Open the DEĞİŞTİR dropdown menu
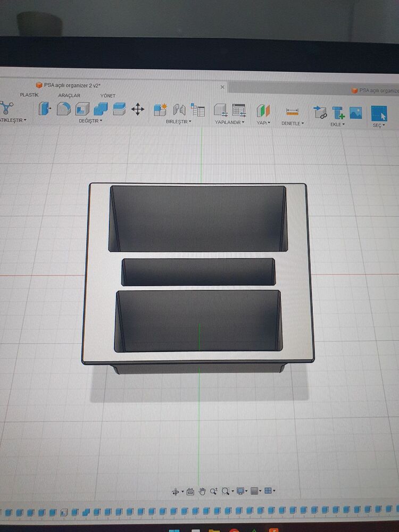The image size is (399, 532). 90,121
